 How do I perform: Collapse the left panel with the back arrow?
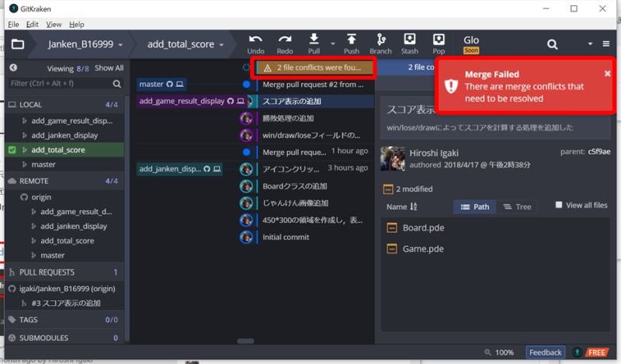point(13,68)
